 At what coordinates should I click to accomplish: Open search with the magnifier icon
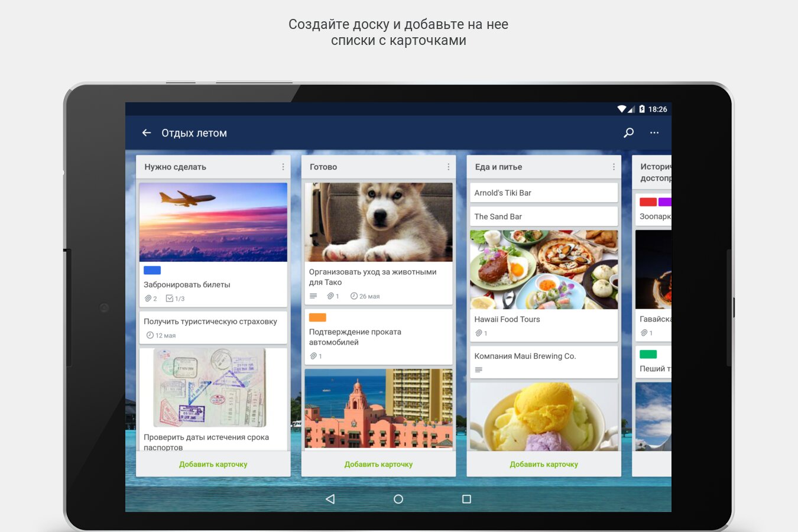629,133
